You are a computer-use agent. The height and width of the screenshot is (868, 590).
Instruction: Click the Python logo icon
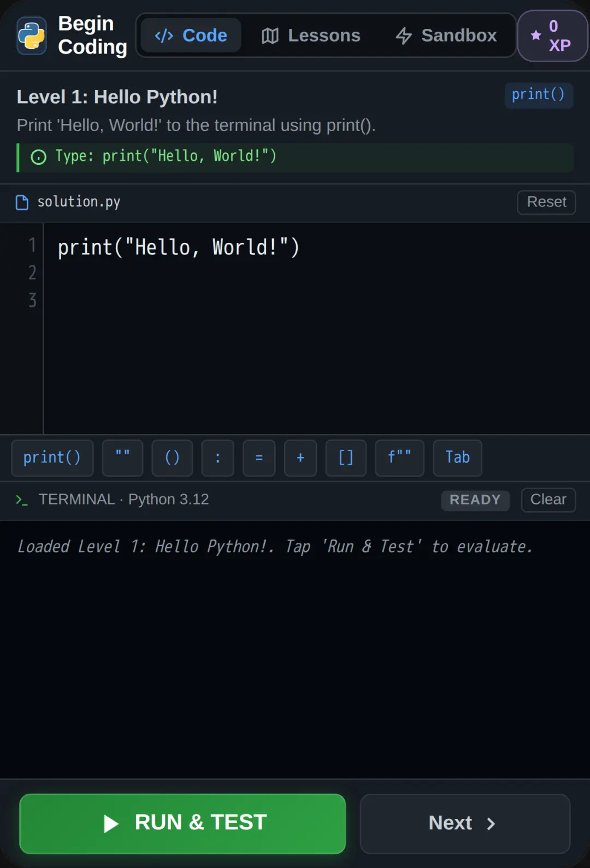pyautogui.click(x=32, y=35)
